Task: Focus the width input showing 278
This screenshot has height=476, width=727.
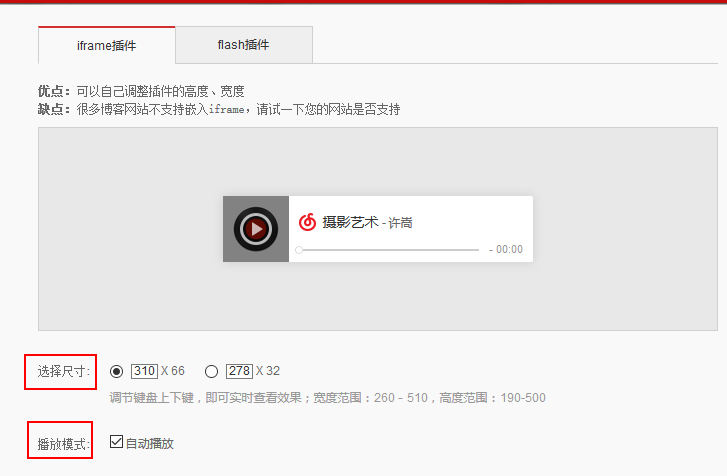Action: [239, 371]
